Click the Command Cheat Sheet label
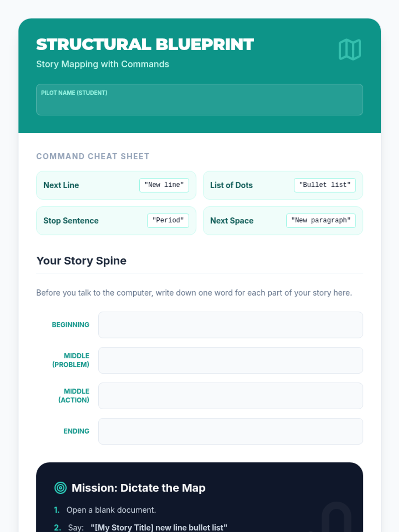Image resolution: width=399 pixels, height=532 pixels. click(93, 156)
